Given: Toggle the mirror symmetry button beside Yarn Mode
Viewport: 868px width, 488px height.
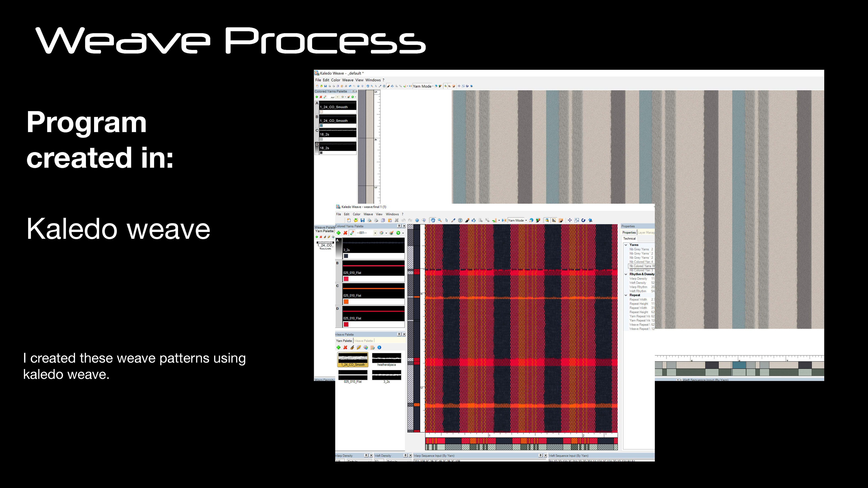Looking at the screenshot, I should [504, 220].
